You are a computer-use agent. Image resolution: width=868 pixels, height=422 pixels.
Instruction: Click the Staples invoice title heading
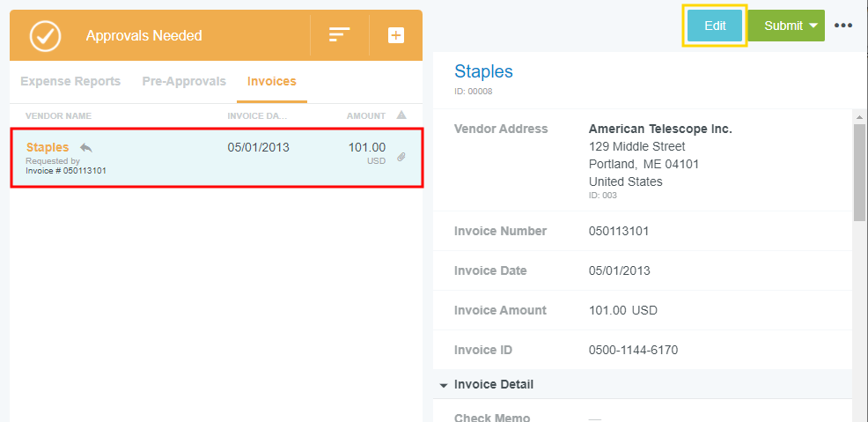pyautogui.click(x=483, y=71)
